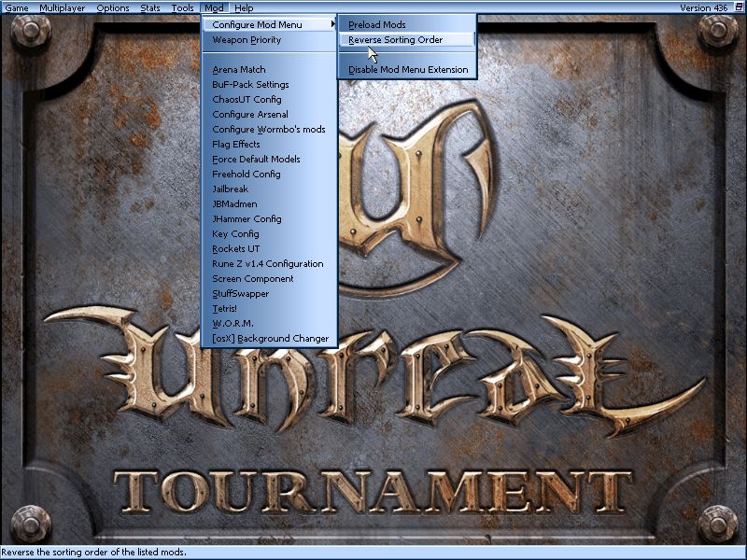Screen dimensions: 747x560
Task: Click the Stats menu
Action: coord(149,7)
